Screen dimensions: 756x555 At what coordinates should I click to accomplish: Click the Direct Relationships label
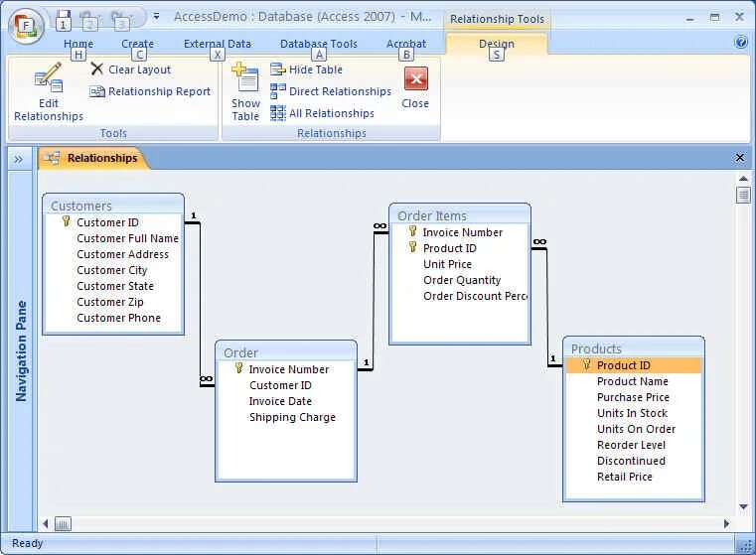(340, 91)
